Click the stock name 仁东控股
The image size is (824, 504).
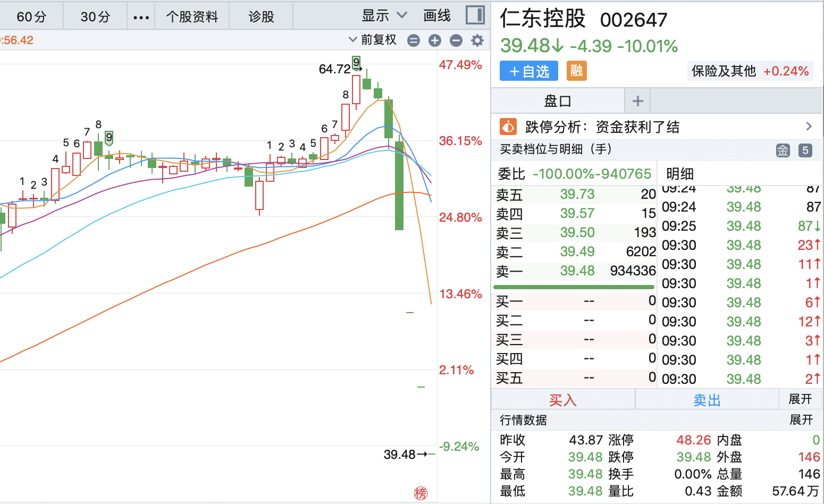click(543, 19)
